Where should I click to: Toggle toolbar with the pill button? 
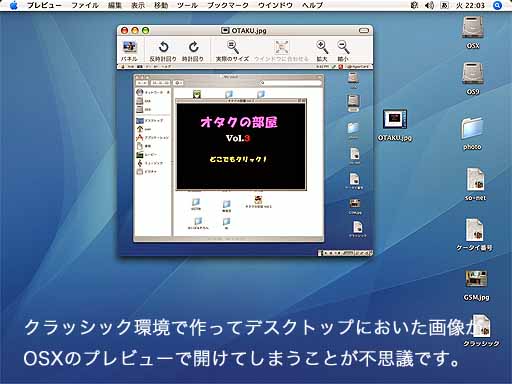(x=364, y=31)
